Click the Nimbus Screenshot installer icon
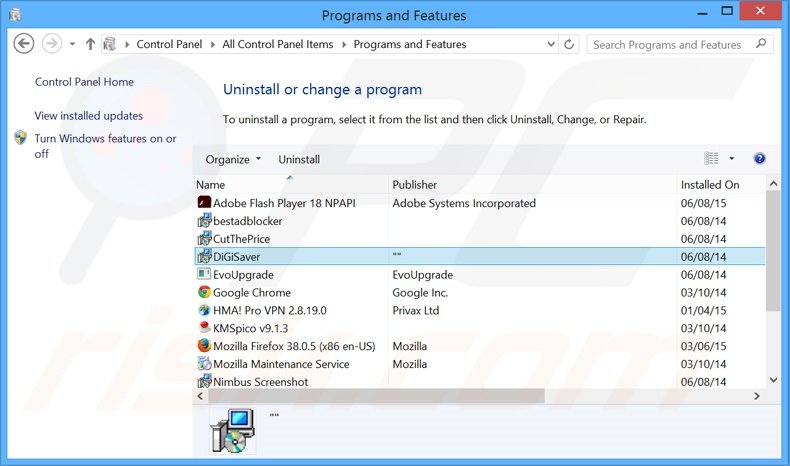Viewport: 790px width, 466px height. [x=204, y=381]
